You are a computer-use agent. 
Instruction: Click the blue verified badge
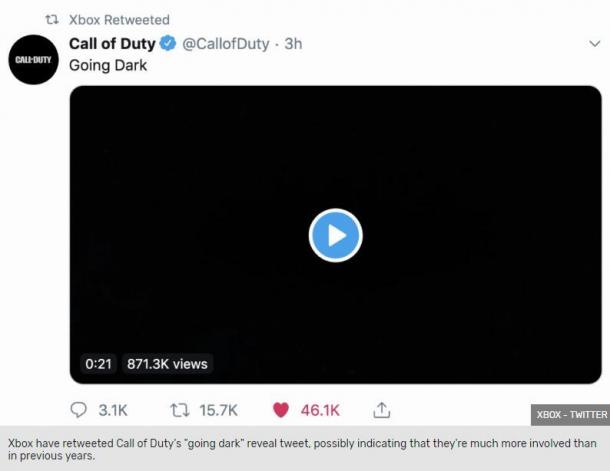[168, 44]
